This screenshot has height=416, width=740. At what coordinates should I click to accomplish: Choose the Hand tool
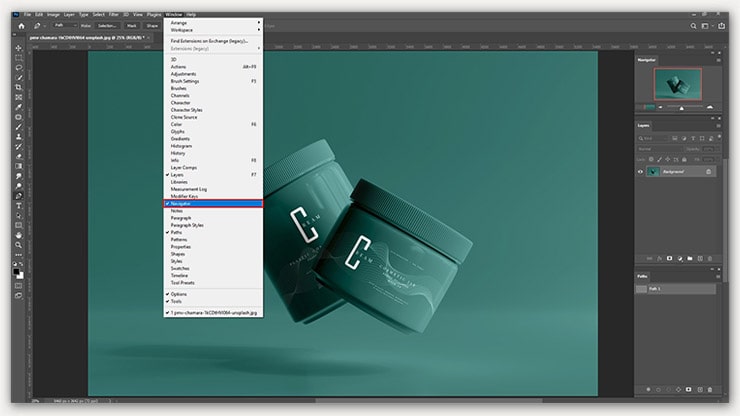tap(18, 234)
